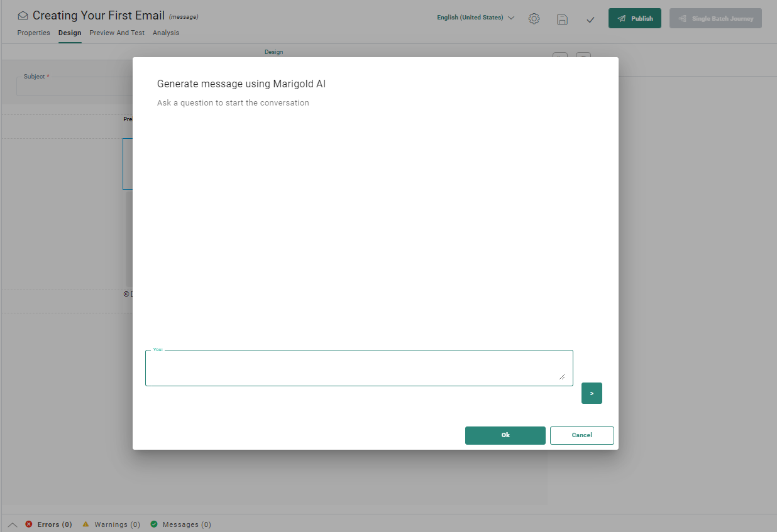
Task: Send the prompt with the '>' button
Action: [592, 393]
